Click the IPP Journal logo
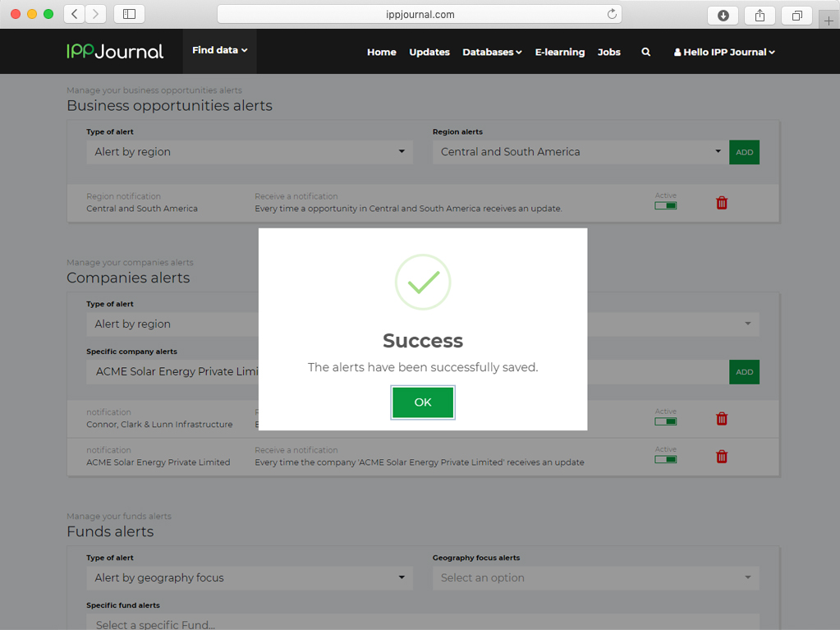The image size is (840, 630). pos(115,52)
